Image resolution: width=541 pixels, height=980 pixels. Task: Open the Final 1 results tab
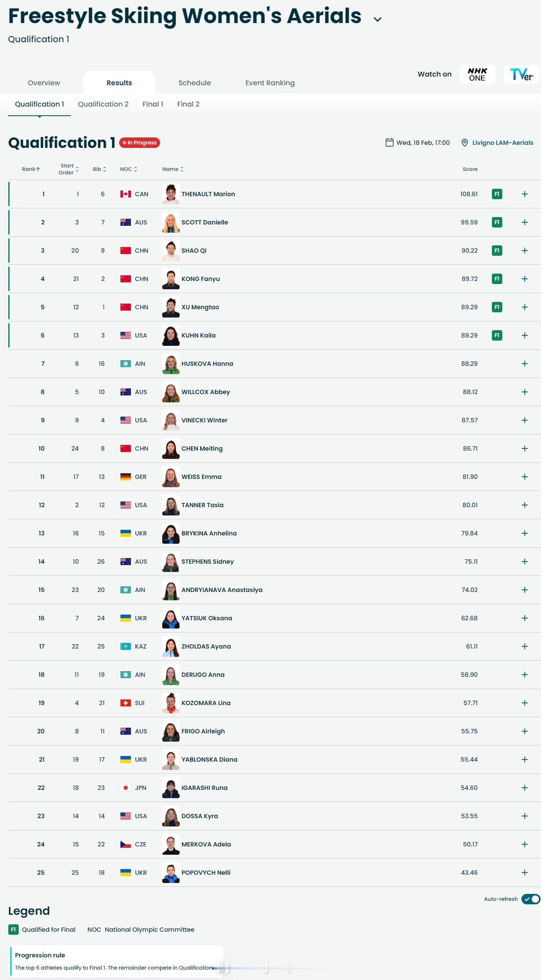[x=153, y=104]
